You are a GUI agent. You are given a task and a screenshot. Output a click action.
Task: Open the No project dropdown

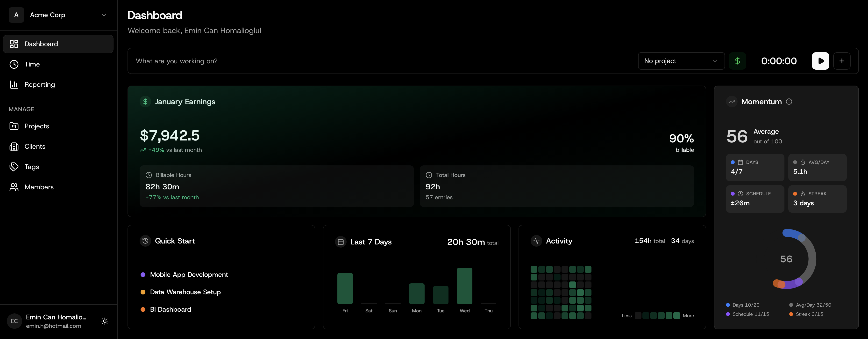[x=681, y=61]
